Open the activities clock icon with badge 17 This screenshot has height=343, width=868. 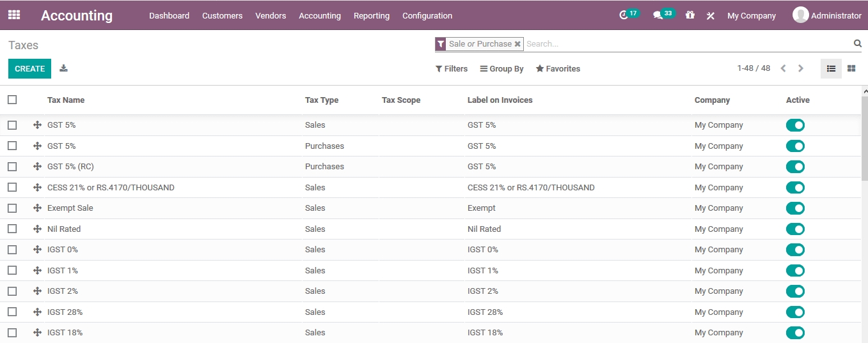pos(624,15)
